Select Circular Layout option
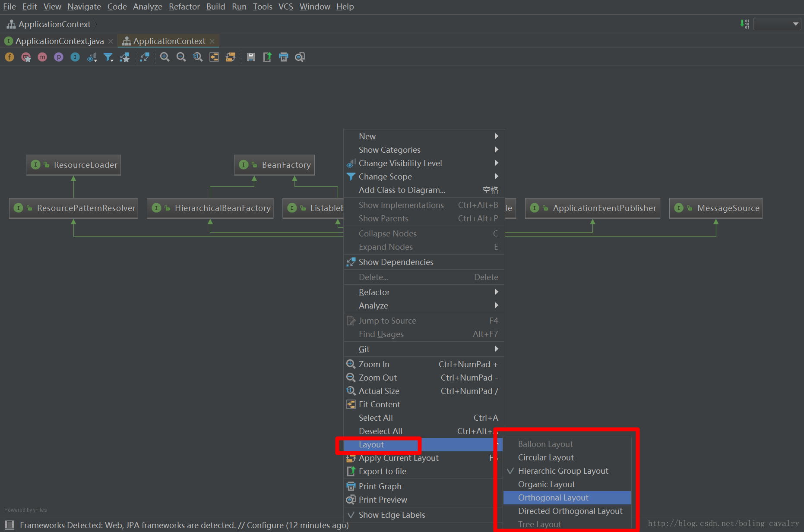804x532 pixels. 567,457
